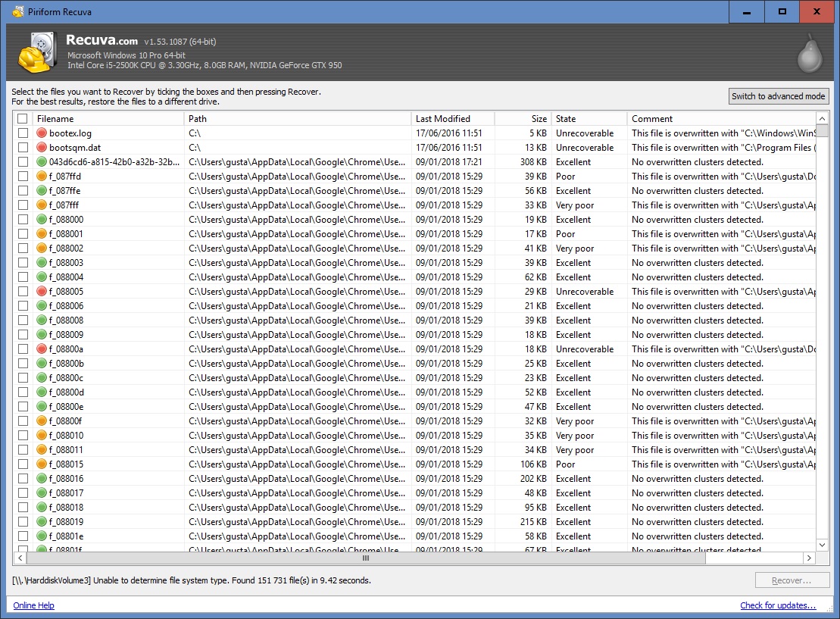840x619 pixels.
Task: Tick the checkbox for bootex.log
Action: (23, 133)
